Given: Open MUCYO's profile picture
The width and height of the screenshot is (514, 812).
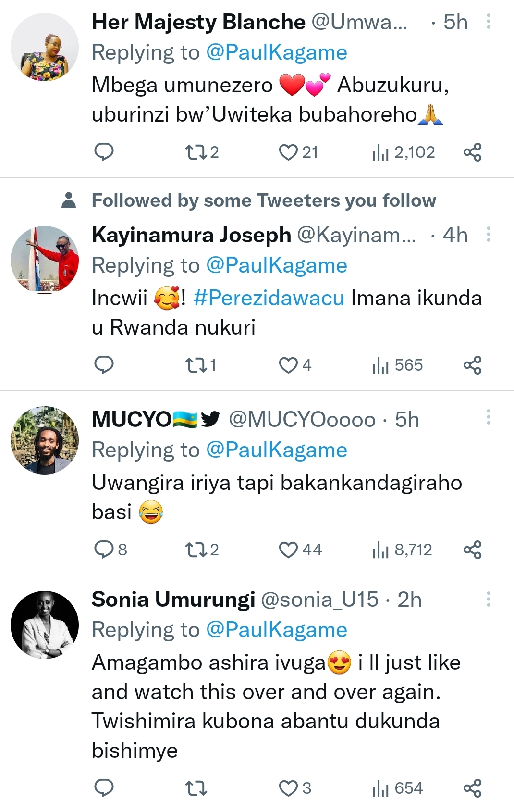Looking at the screenshot, I should tap(45, 440).
